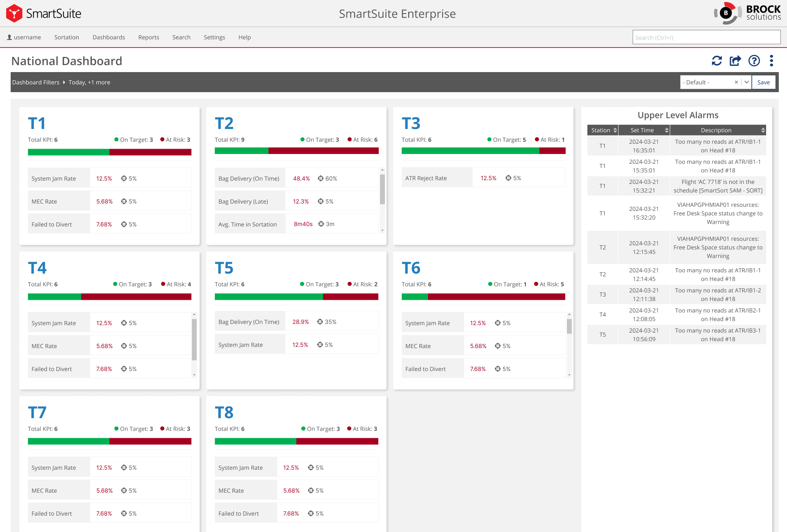787x532 pixels.
Task: Click the Save button
Action: (763, 82)
